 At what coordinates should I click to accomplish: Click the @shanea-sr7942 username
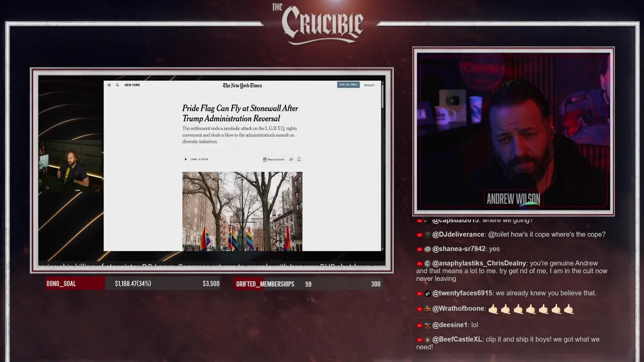point(459,249)
